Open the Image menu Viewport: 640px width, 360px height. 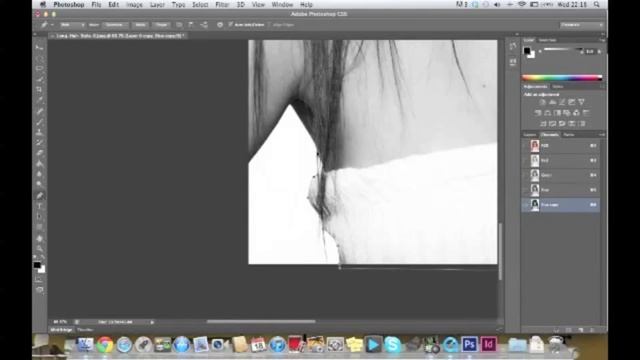[x=134, y=5]
